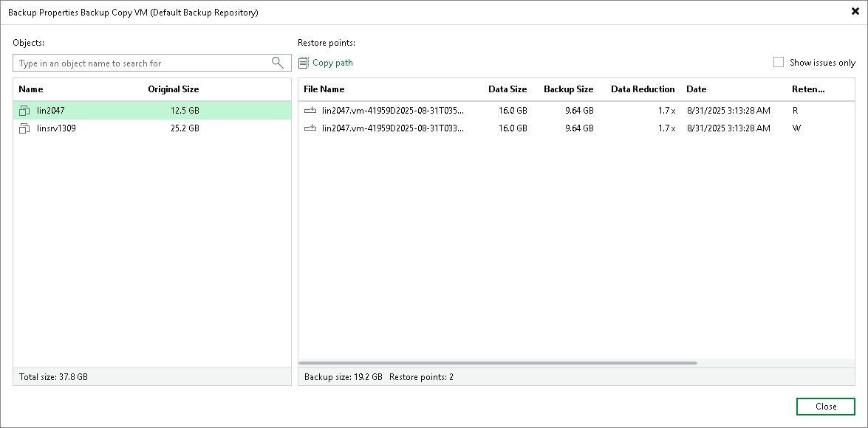868x428 pixels.
Task: Close the dialog with the X button
Action: coord(855,12)
